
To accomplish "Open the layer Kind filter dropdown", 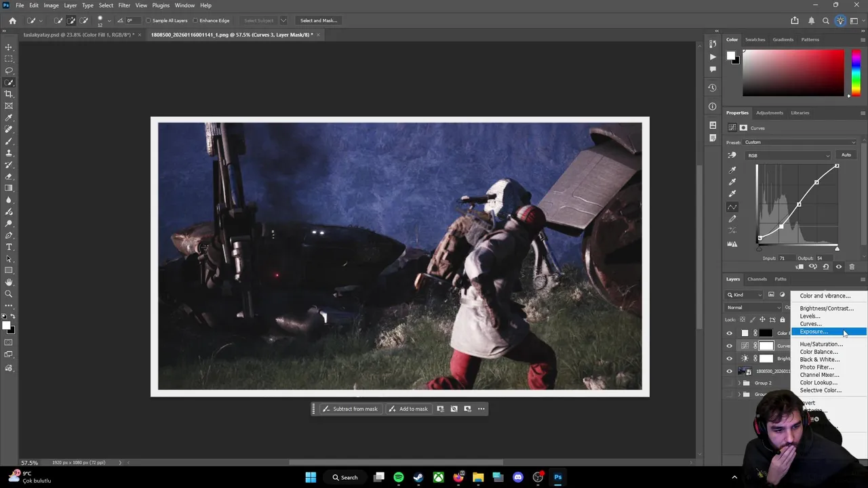I will coord(745,295).
